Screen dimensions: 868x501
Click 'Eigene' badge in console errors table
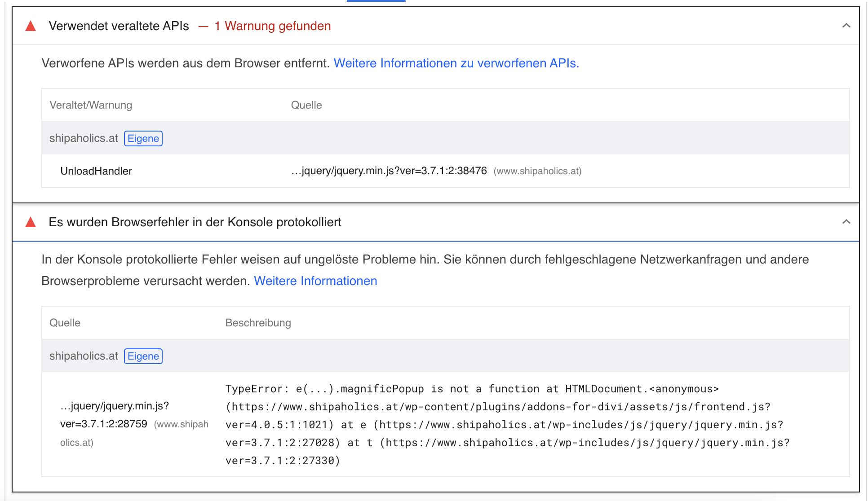point(143,356)
